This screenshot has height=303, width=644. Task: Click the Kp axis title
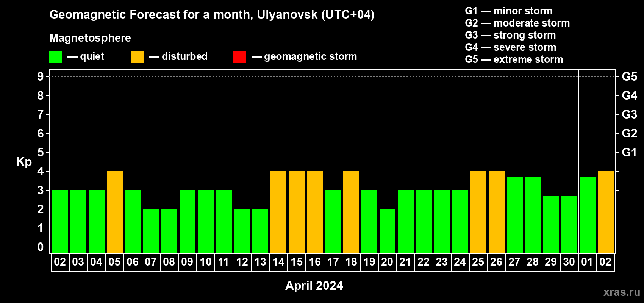[x=24, y=162]
